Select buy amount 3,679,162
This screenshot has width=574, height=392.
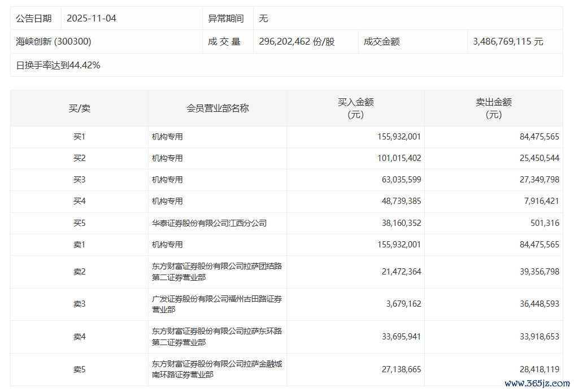click(x=403, y=304)
